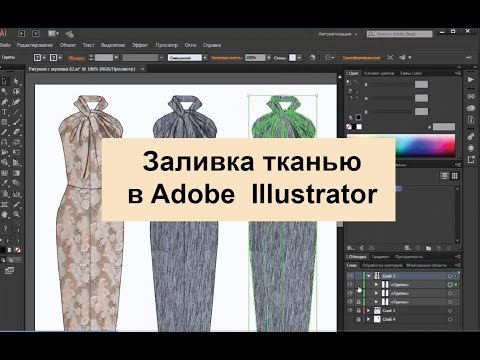Expand the Слой 2 layer triangle
The width and height of the screenshot is (480, 360).
click(x=369, y=310)
